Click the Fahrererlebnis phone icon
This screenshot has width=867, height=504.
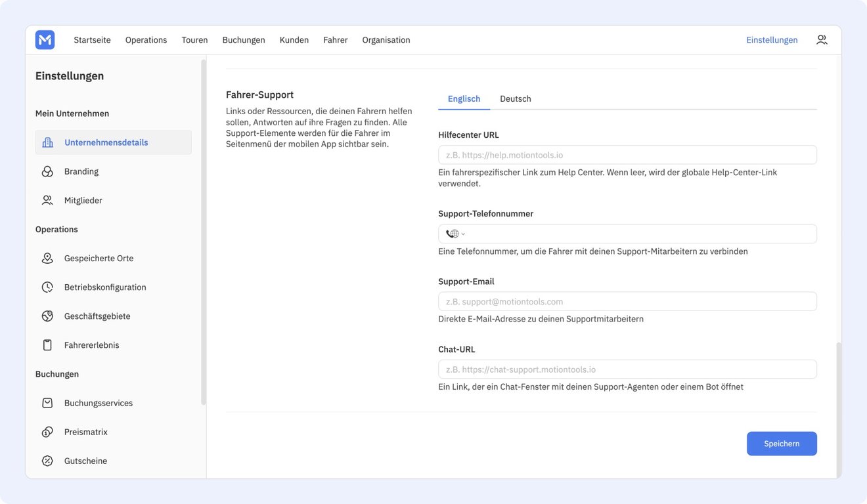coord(47,345)
